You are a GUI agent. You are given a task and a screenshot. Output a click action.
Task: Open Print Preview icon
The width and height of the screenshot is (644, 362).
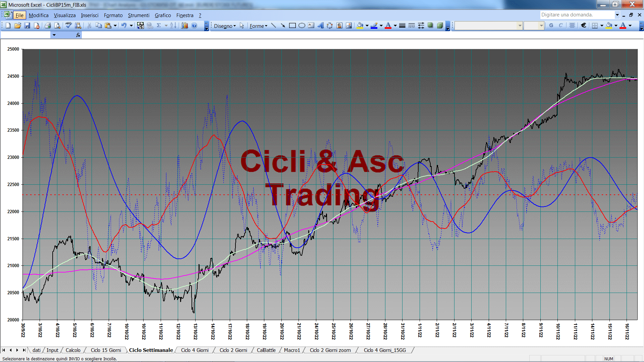[57, 25]
